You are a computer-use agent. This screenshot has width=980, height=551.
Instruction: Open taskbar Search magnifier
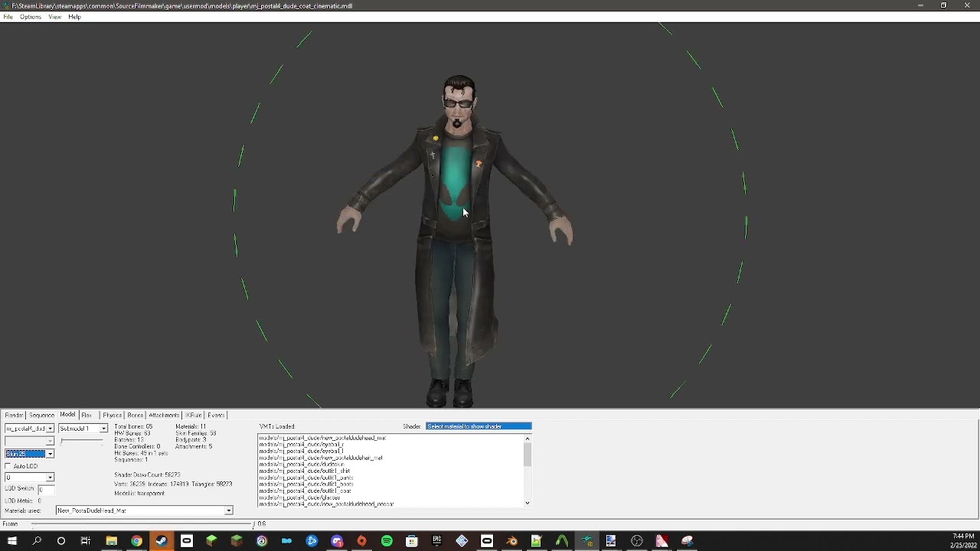(x=36, y=541)
